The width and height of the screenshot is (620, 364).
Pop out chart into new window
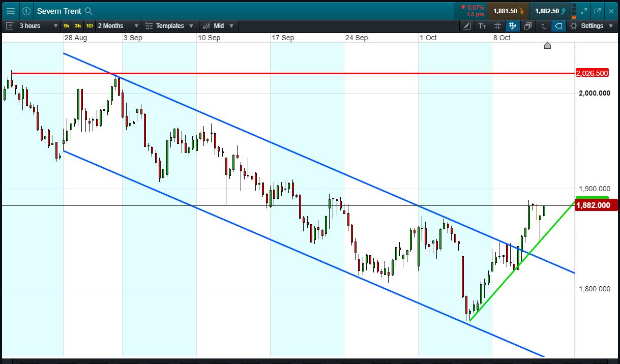click(x=598, y=11)
